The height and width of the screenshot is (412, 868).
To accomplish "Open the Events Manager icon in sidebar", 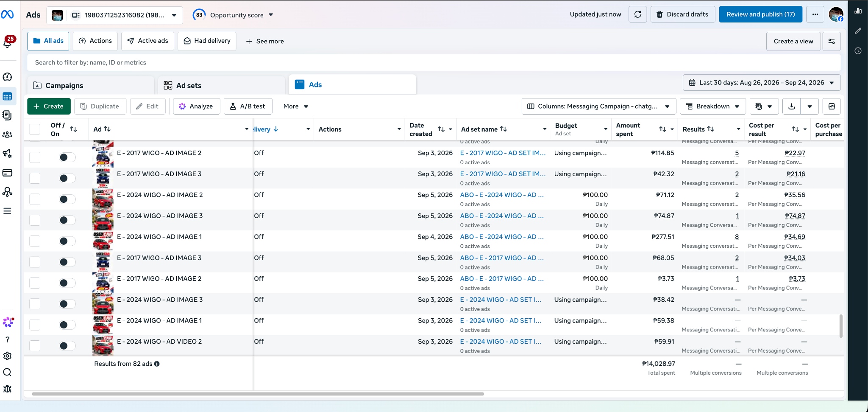I will [7, 192].
